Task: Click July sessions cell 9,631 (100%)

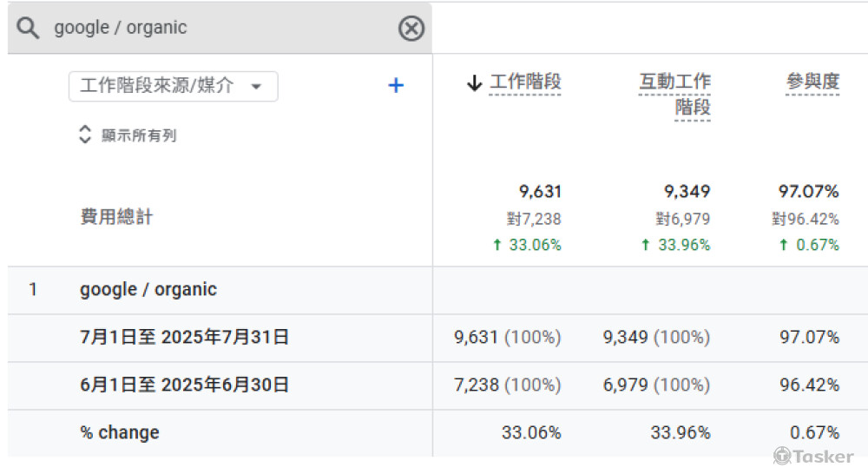Action: click(508, 337)
